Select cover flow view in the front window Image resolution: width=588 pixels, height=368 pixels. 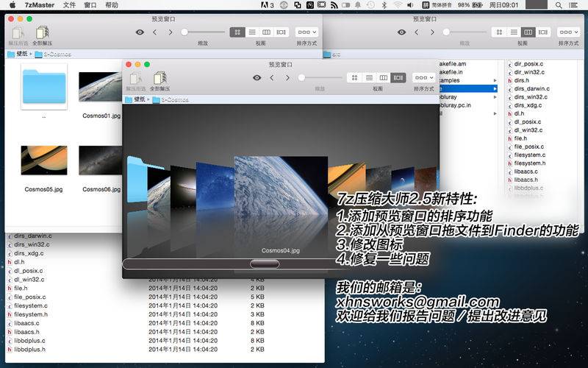pyautogui.click(x=398, y=78)
